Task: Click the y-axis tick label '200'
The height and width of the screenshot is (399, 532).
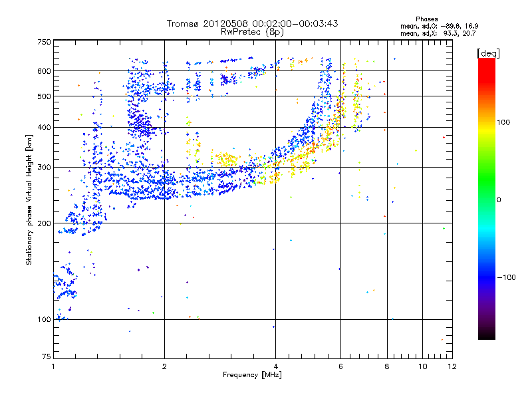Action: click(x=44, y=223)
